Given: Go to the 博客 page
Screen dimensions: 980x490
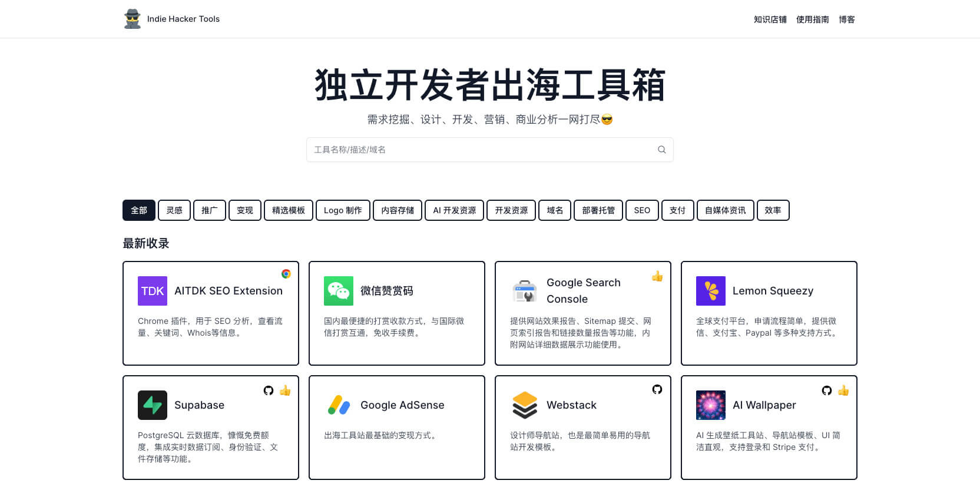Looking at the screenshot, I should [x=847, y=19].
